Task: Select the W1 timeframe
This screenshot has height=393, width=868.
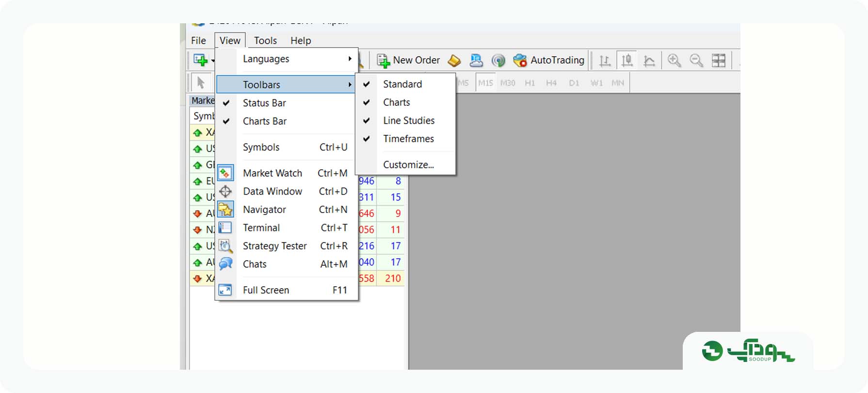Action: [596, 83]
